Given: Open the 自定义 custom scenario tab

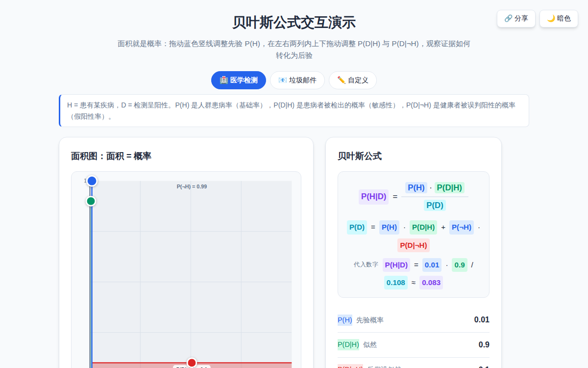Looking at the screenshot, I should (353, 80).
